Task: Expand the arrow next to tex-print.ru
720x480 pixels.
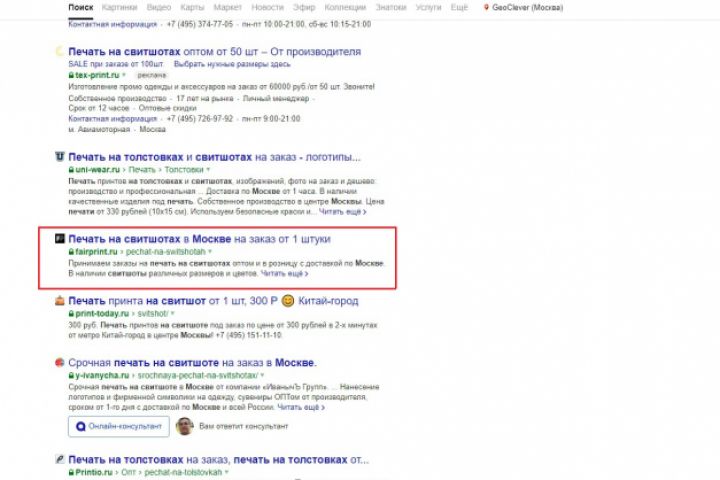Action: point(124,75)
